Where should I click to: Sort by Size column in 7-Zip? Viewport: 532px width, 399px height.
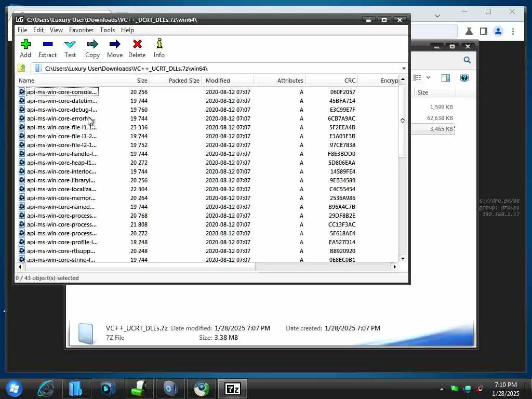pos(124,81)
